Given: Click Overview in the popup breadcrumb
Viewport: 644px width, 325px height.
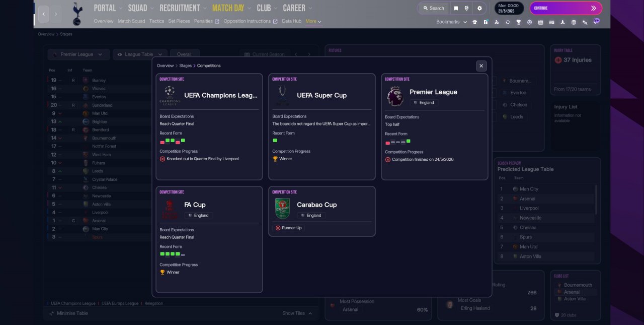Looking at the screenshot, I should tap(165, 66).
